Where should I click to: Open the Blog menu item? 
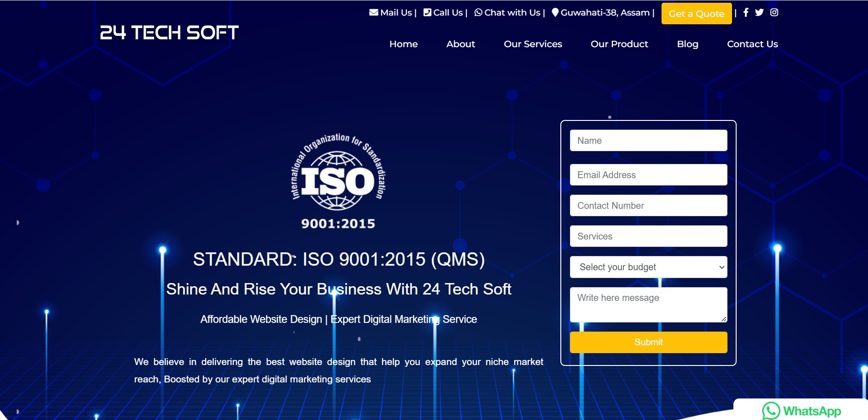click(x=688, y=44)
